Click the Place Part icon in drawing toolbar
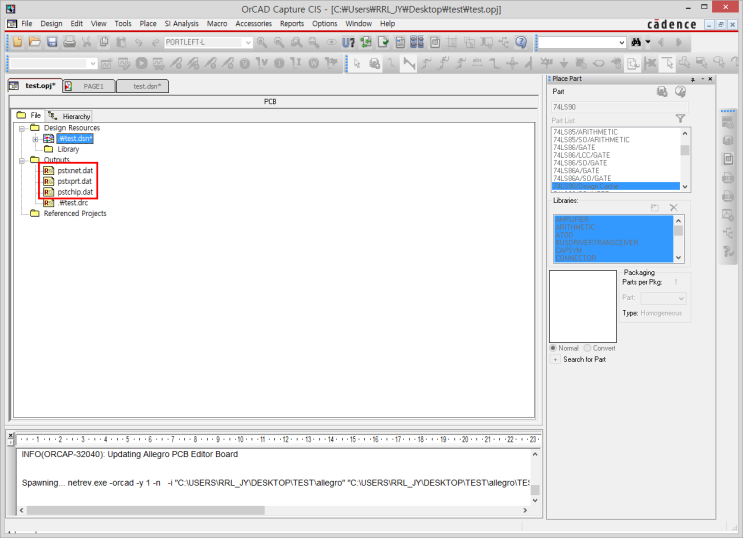Viewport: 743px width, 538px height. coord(374,63)
